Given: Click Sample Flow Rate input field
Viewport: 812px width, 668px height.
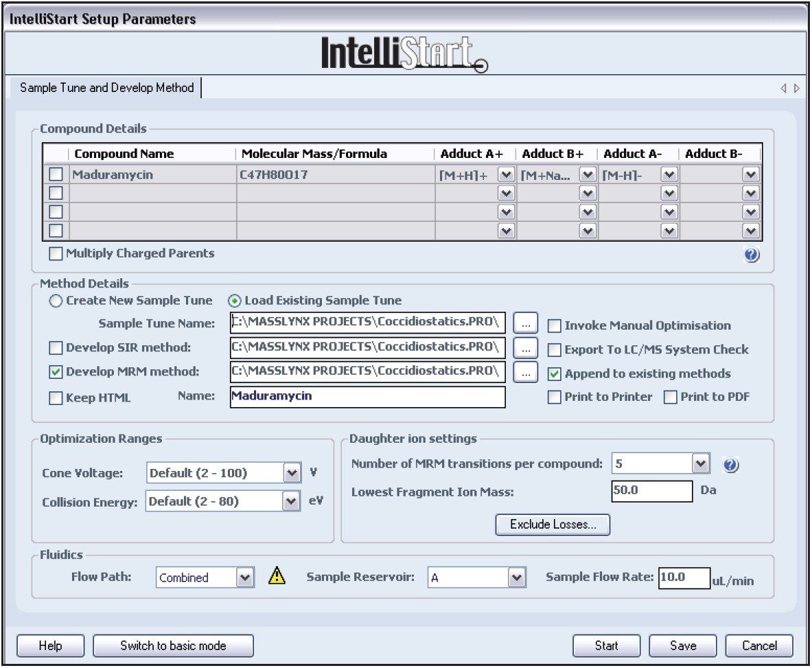Looking at the screenshot, I should [x=684, y=578].
